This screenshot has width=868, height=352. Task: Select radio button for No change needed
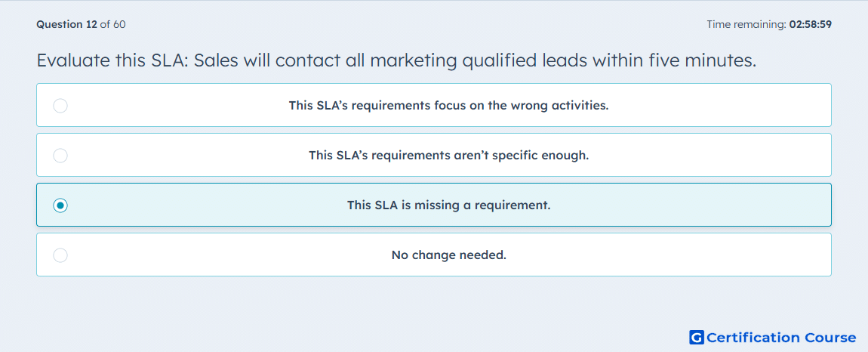[60, 255]
